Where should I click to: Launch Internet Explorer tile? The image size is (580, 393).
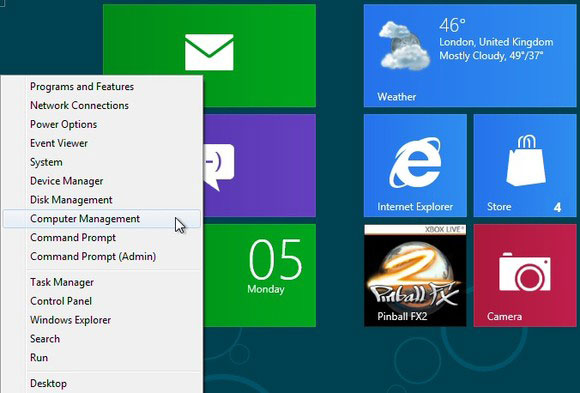click(415, 165)
